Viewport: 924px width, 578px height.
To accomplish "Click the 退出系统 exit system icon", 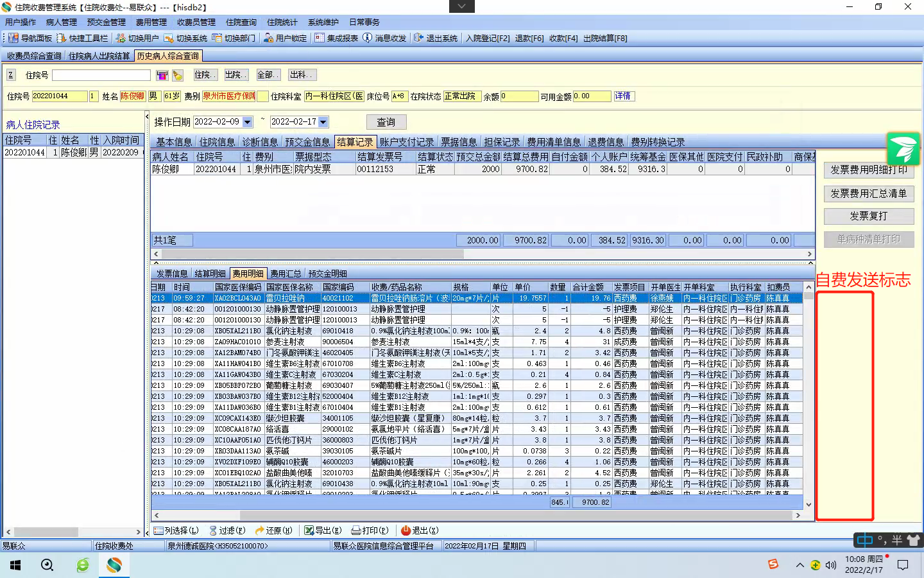I will [418, 39].
